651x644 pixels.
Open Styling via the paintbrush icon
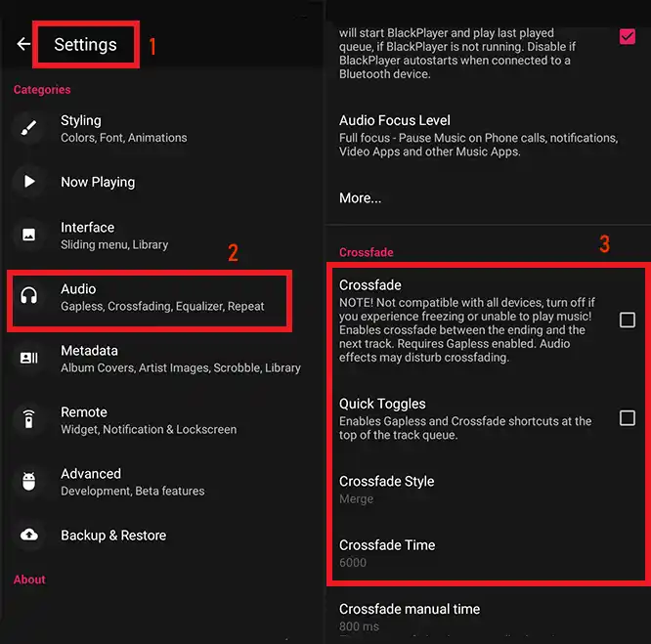[x=28, y=128]
